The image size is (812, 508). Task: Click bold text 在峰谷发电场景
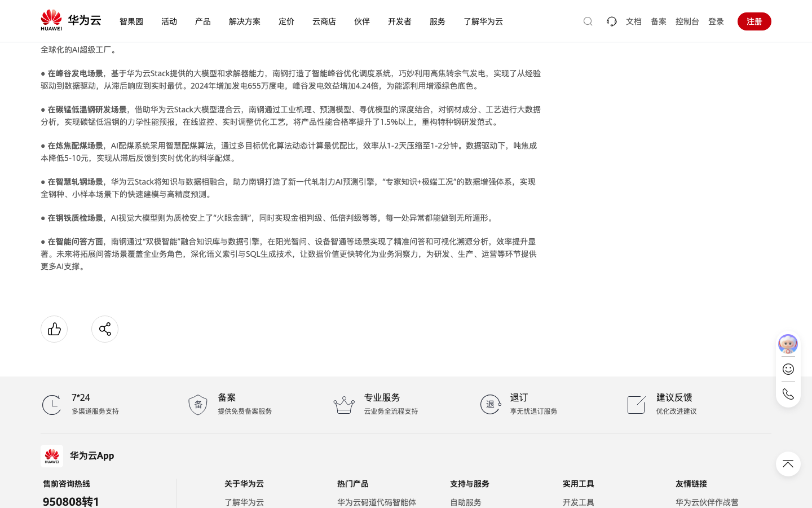[75, 73]
